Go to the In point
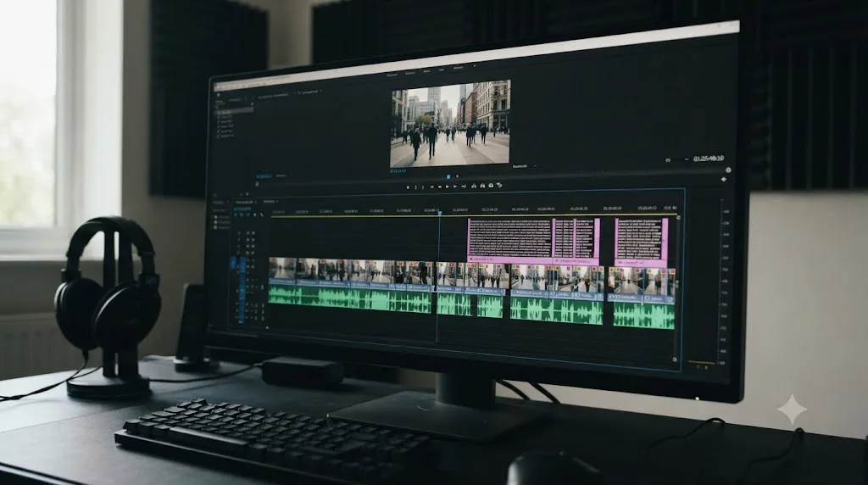 431,187
